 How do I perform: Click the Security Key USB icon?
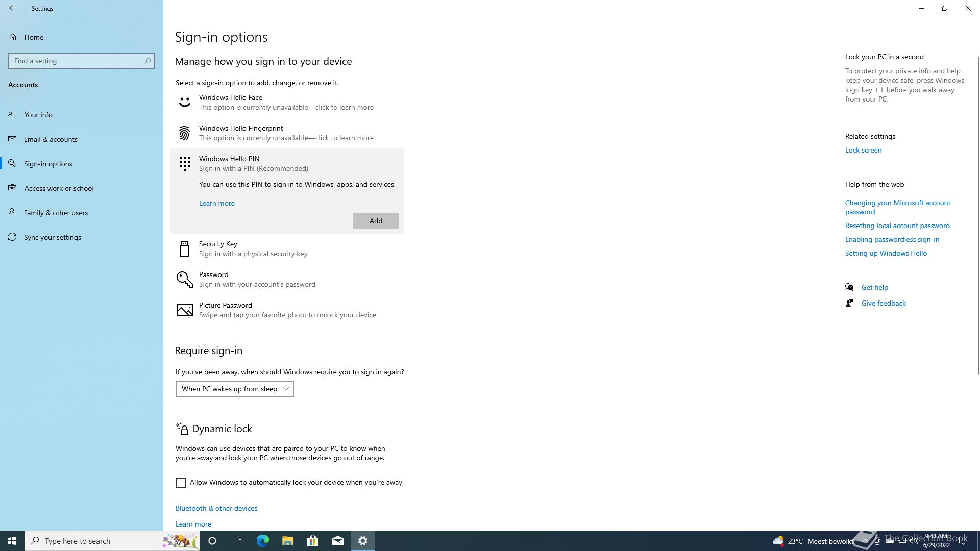click(184, 248)
